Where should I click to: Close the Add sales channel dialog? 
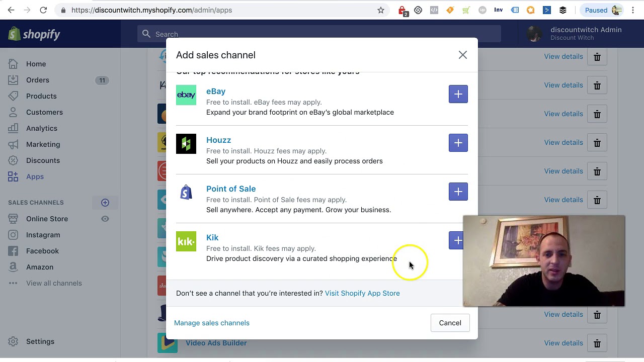[x=463, y=55]
